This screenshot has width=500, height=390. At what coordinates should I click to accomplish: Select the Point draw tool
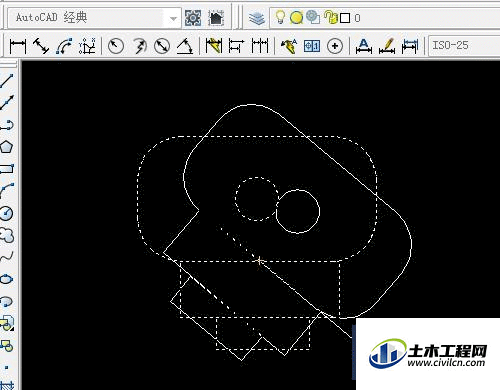(7, 367)
